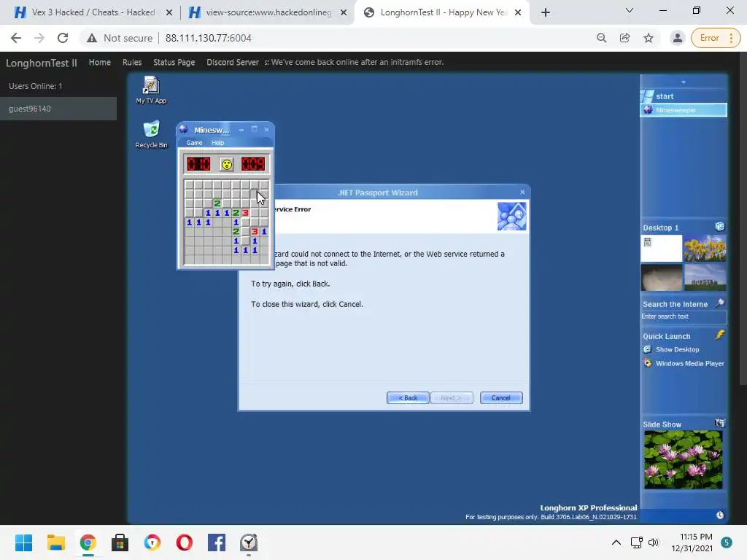Select the yellow flowers desktop thumbnail

(705, 248)
